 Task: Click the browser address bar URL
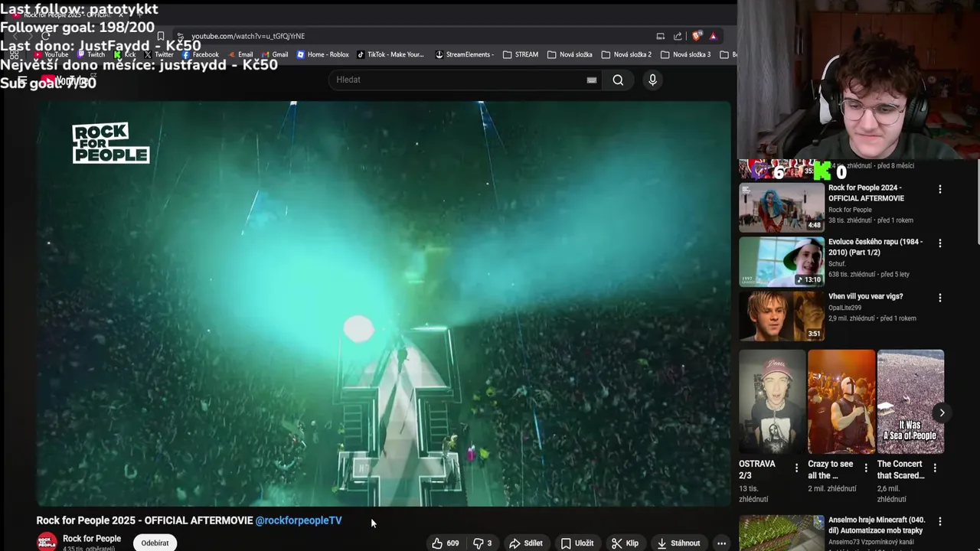click(248, 36)
